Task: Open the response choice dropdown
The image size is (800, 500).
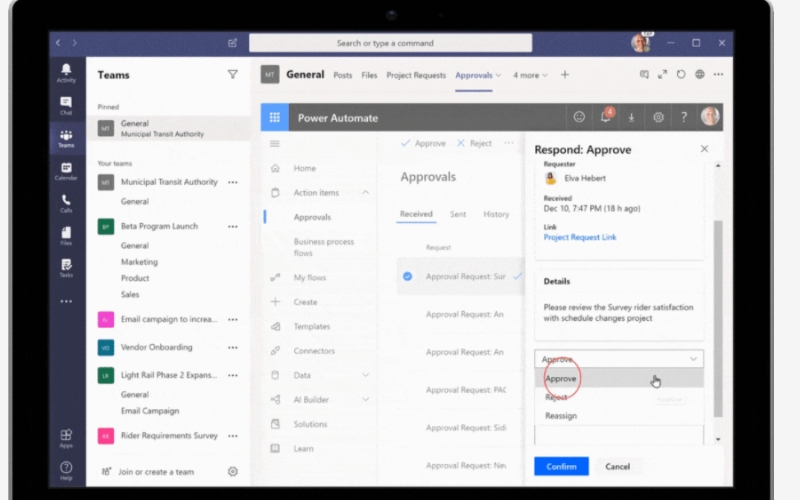Action: pos(619,359)
